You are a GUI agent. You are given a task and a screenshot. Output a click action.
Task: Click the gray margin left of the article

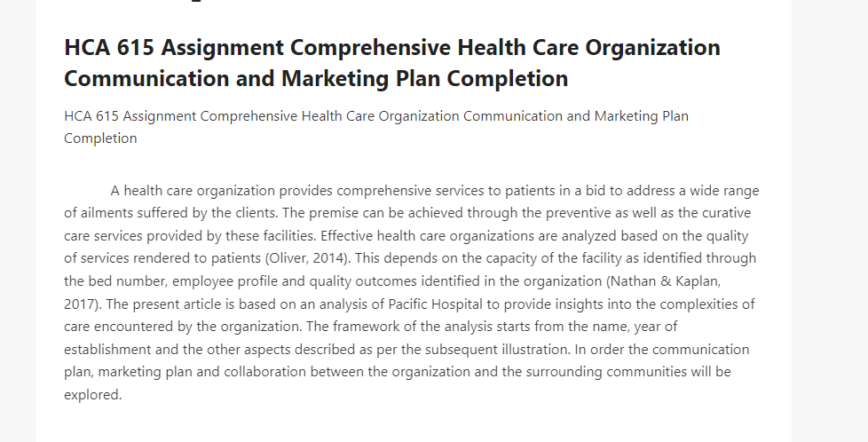[18, 222]
